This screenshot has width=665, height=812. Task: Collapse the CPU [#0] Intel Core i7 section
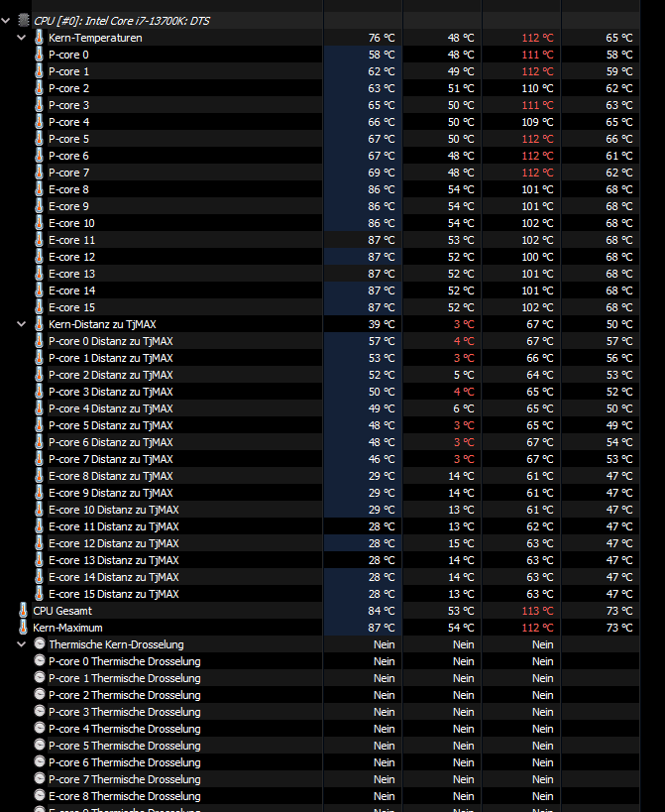point(7,20)
